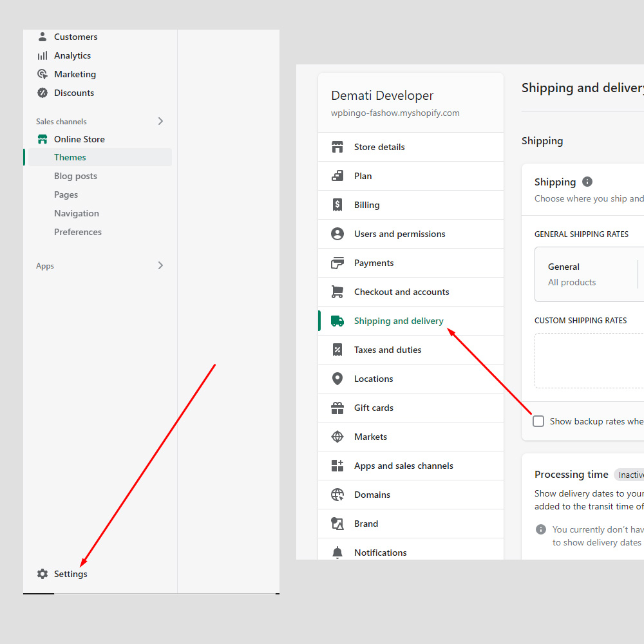Click the Locations pin icon
This screenshot has width=644, height=644.
tap(337, 379)
